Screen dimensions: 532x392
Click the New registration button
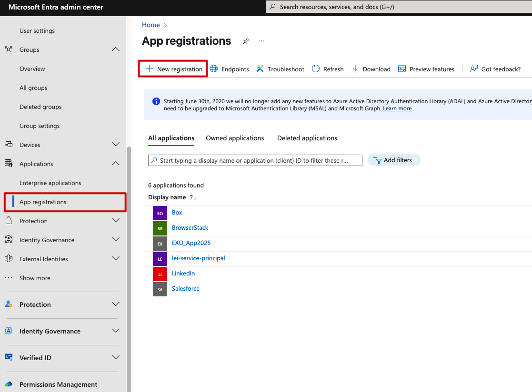[173, 69]
